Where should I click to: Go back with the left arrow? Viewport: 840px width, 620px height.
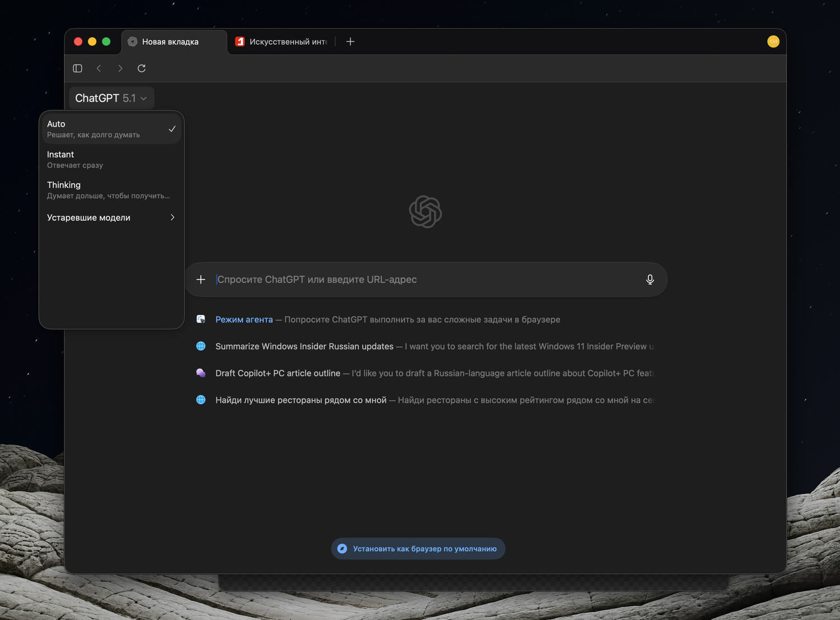coord(99,68)
